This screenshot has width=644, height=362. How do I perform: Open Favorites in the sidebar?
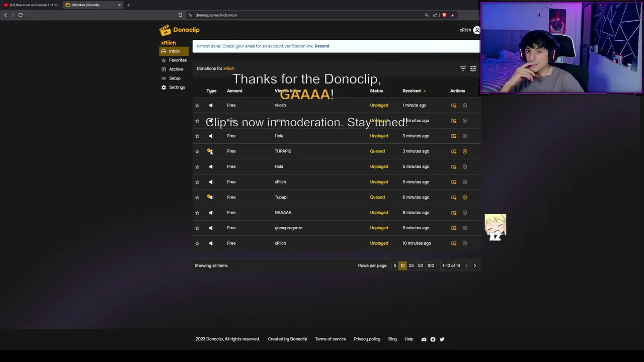[x=174, y=60]
